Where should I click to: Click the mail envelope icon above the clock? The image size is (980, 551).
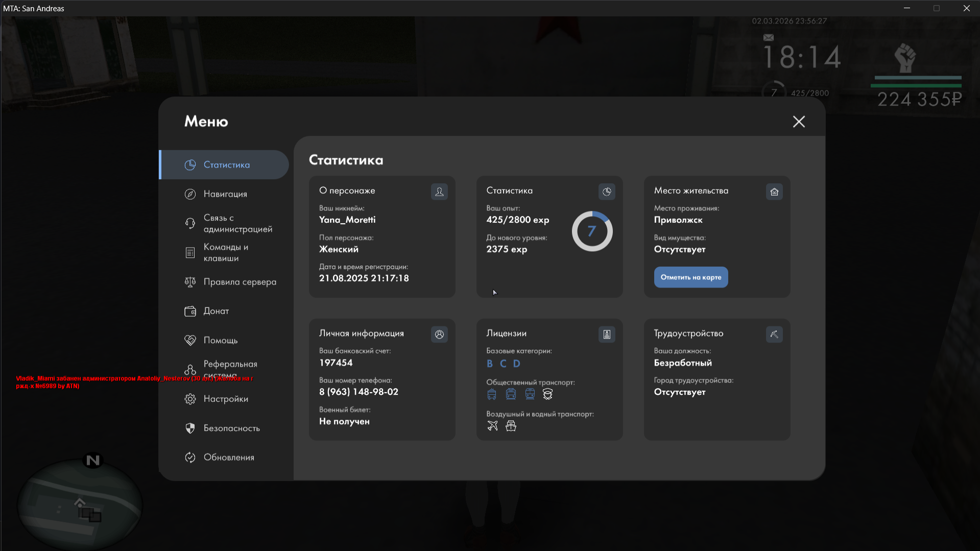click(x=768, y=37)
